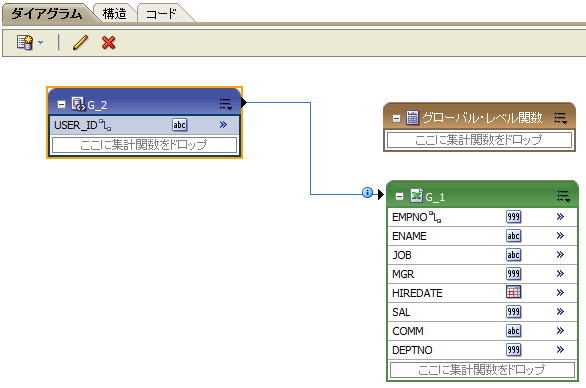The width and height of the screenshot is (586, 388).
Task: Click the 999 type icon for MGR
Action: (x=513, y=274)
